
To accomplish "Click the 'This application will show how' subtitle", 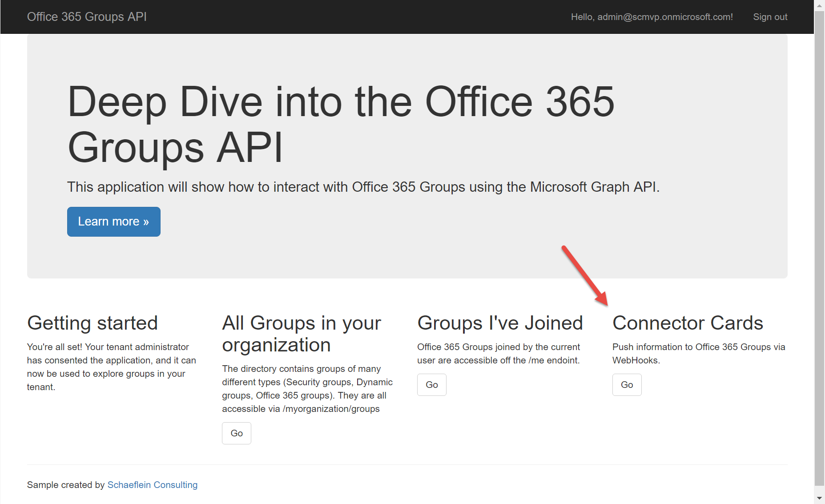I will click(363, 187).
